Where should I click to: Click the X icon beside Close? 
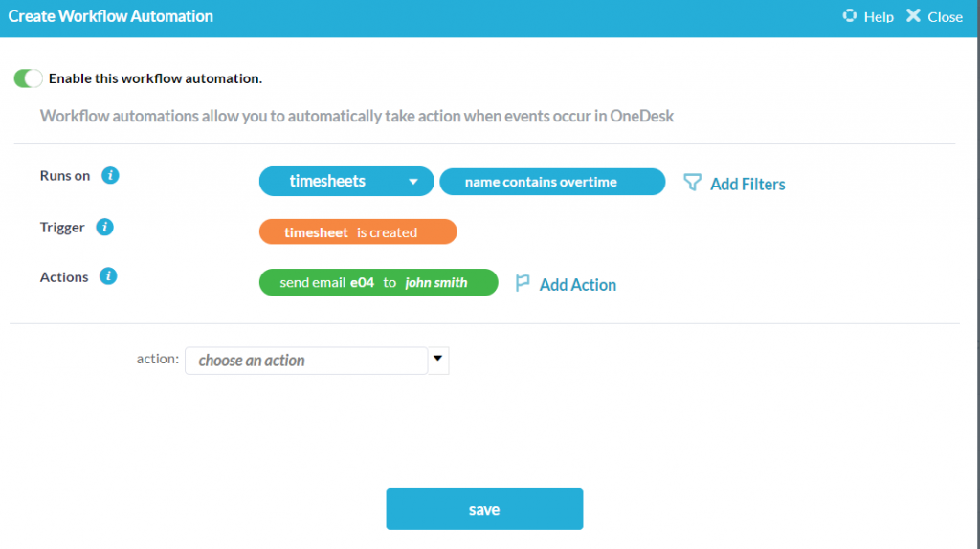click(913, 16)
